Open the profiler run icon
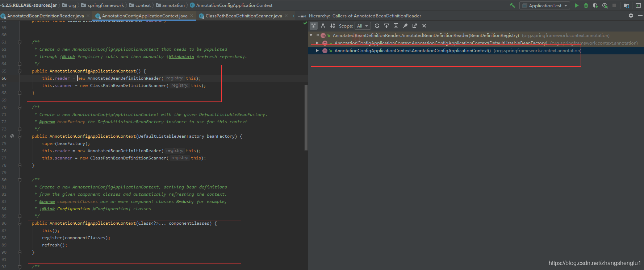Viewport: 644px width, 270px height. pyautogui.click(x=605, y=5)
